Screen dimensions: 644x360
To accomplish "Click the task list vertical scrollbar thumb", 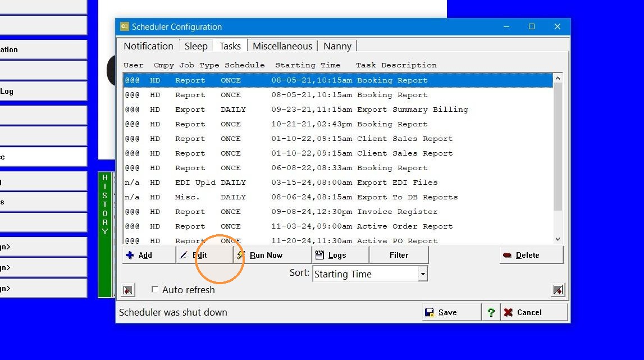I will point(558,146).
